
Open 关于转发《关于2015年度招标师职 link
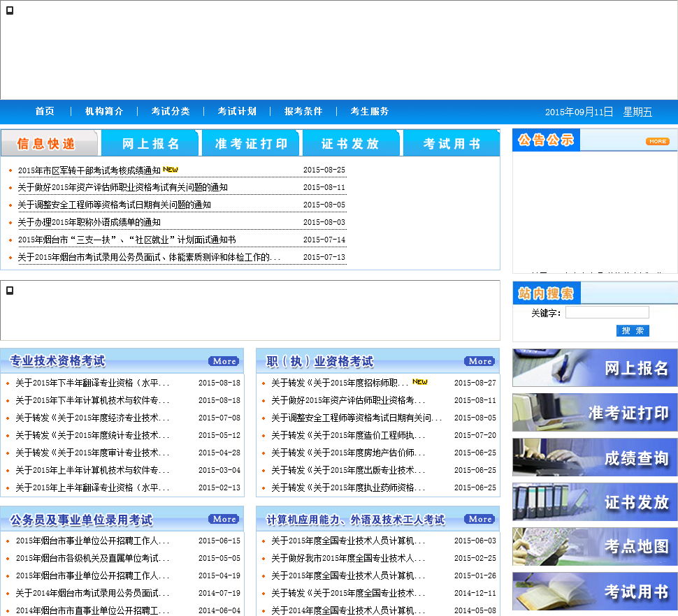point(340,383)
